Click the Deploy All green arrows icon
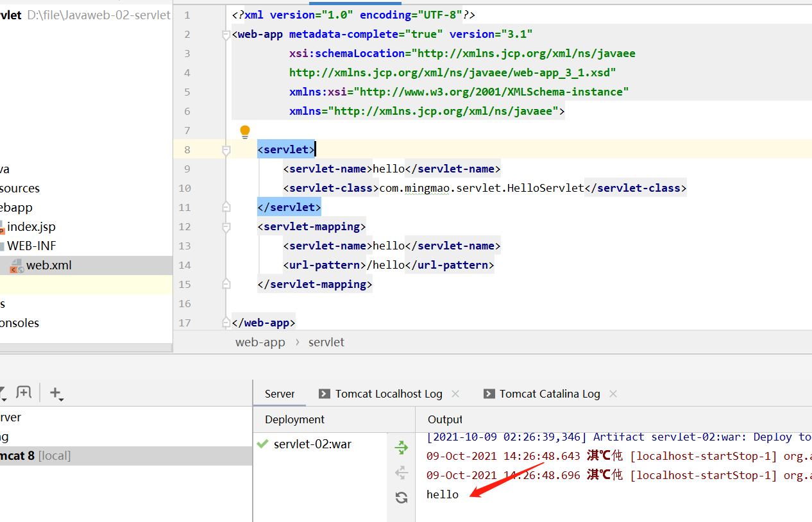The image size is (812, 522). coord(402,447)
